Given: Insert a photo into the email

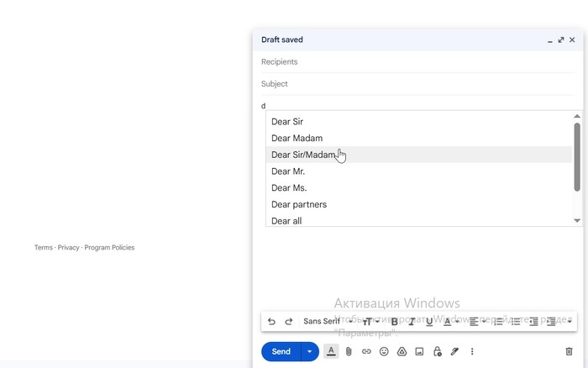Looking at the screenshot, I should (x=419, y=352).
